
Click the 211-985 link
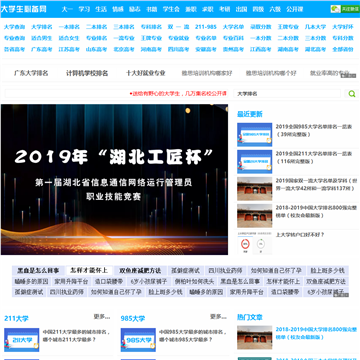click(x=206, y=27)
